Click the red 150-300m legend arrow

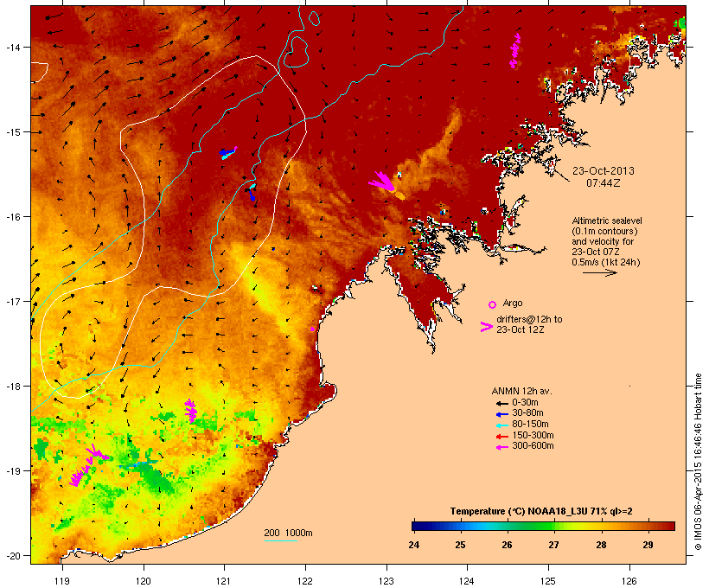click(x=501, y=437)
